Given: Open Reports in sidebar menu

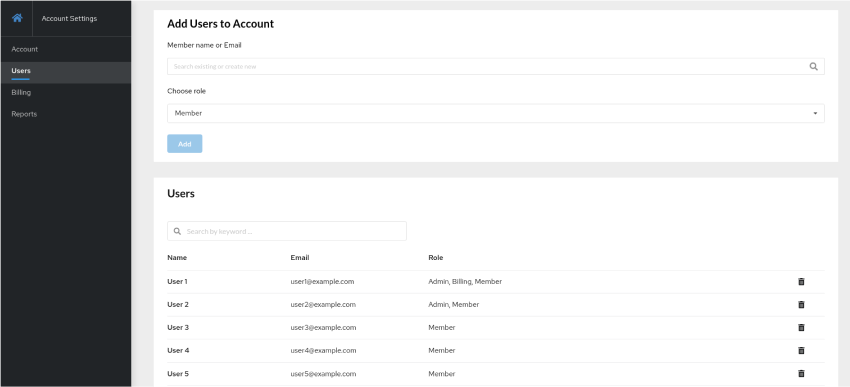Looking at the screenshot, I should tap(24, 114).
